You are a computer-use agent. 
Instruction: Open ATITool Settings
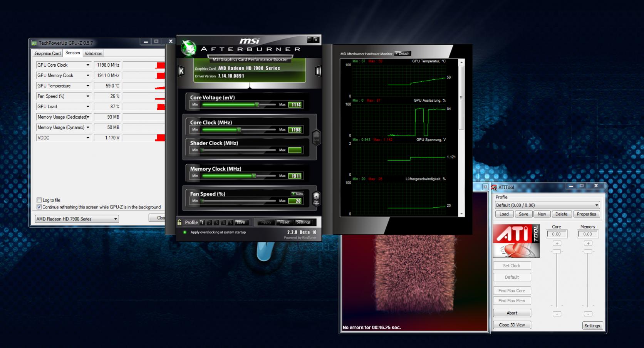(x=592, y=326)
